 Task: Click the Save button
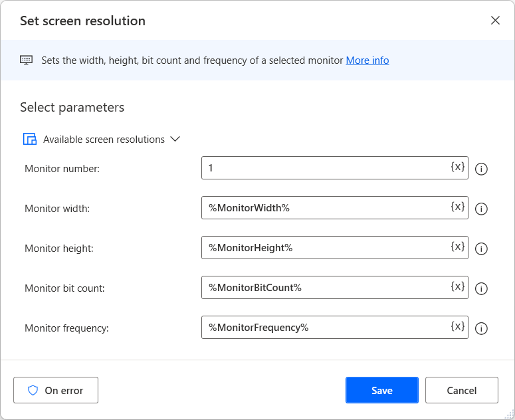pyautogui.click(x=381, y=390)
